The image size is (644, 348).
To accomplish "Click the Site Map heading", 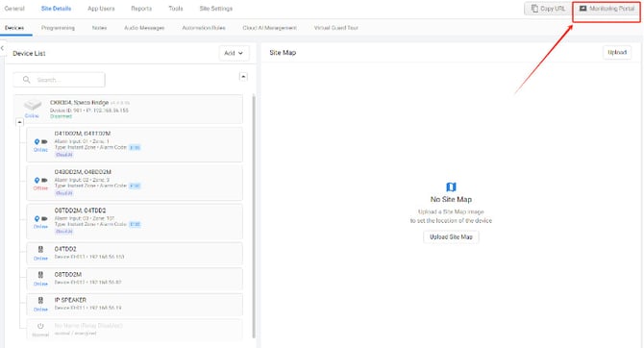I will [x=283, y=53].
